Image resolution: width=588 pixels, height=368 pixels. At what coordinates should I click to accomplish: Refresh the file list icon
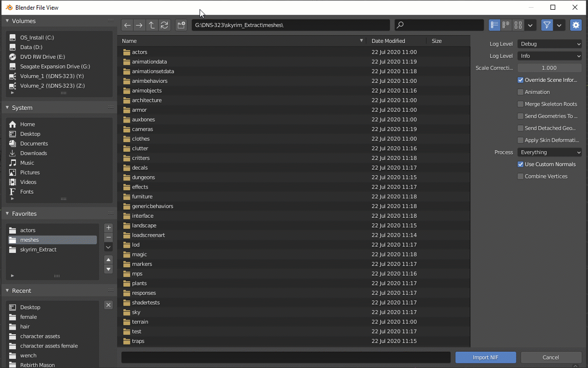point(164,25)
